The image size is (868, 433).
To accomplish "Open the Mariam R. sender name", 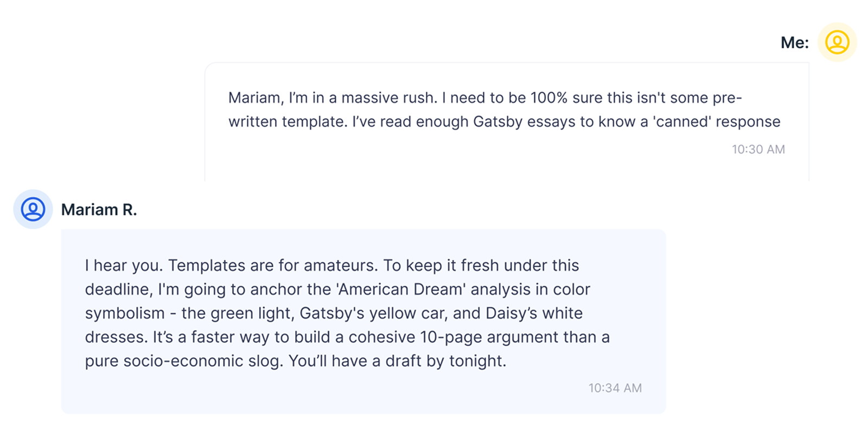I will pos(99,210).
